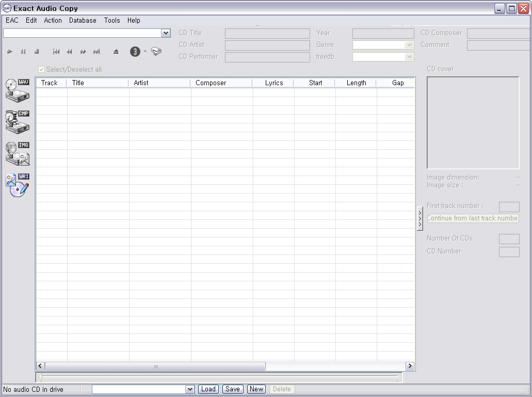The width and height of the screenshot is (532, 397).
Task: Open the Database menu
Action: pyautogui.click(x=83, y=20)
